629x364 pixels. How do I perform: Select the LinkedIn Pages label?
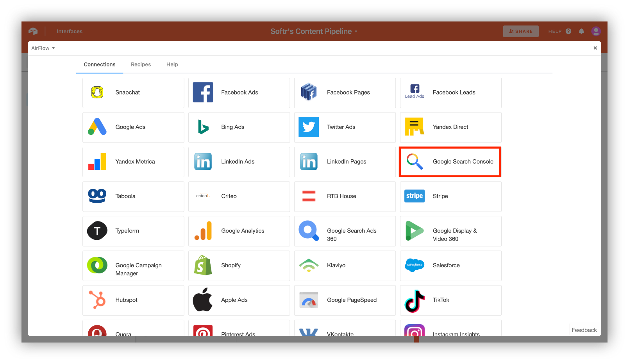coord(347,162)
